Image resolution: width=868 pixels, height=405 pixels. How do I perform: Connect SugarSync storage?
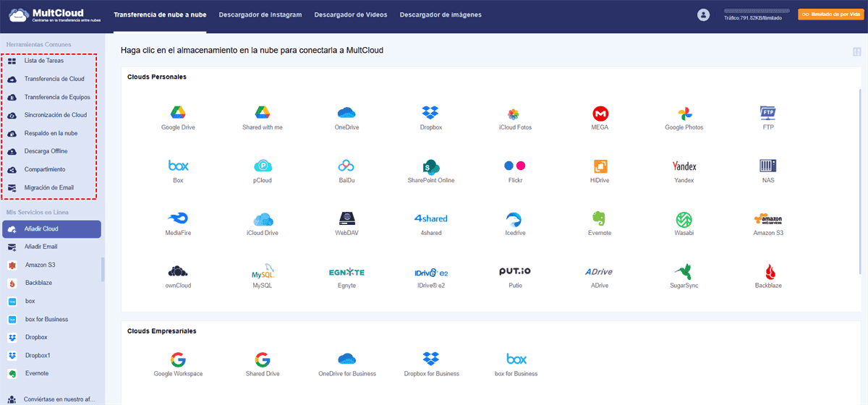tap(684, 276)
